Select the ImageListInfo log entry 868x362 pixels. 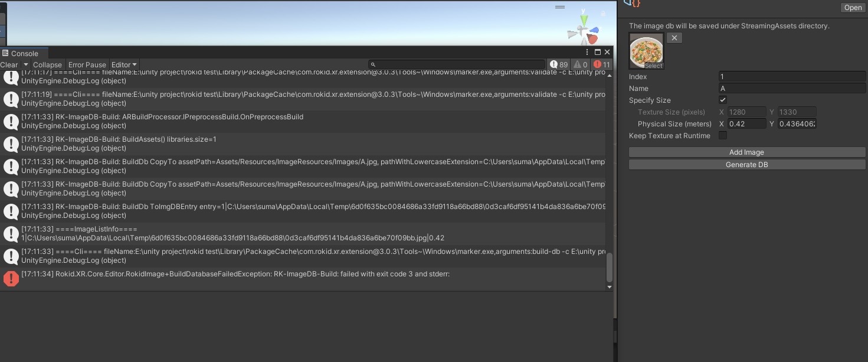303,234
